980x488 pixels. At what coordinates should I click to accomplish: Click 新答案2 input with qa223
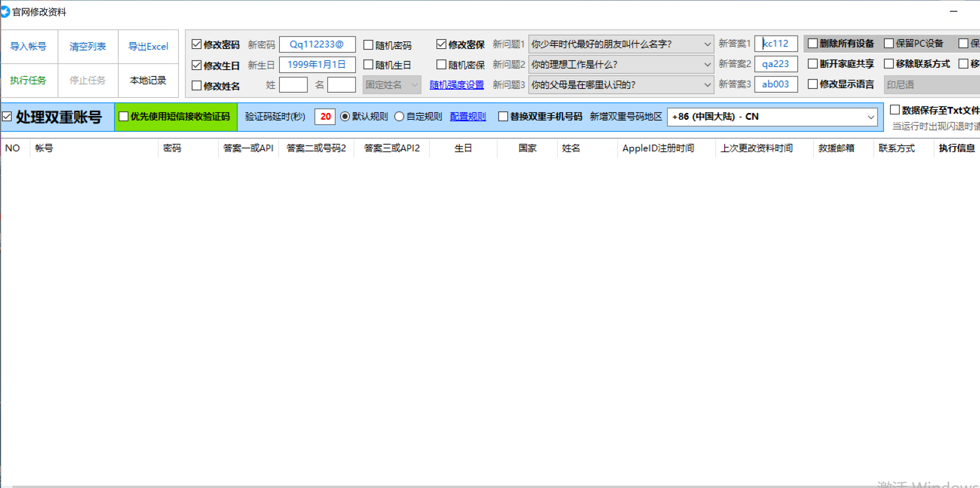[776, 64]
